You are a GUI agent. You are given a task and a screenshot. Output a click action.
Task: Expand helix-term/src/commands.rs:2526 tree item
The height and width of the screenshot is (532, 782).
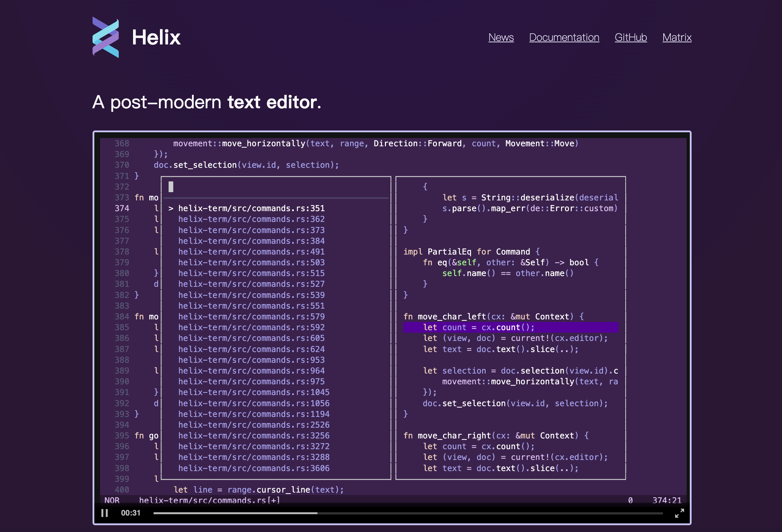click(x=250, y=425)
